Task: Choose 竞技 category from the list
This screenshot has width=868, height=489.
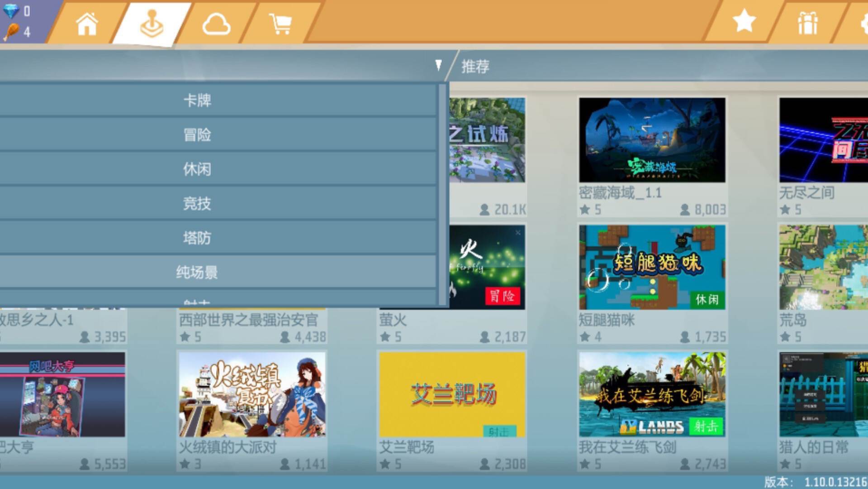Action: [x=197, y=203]
